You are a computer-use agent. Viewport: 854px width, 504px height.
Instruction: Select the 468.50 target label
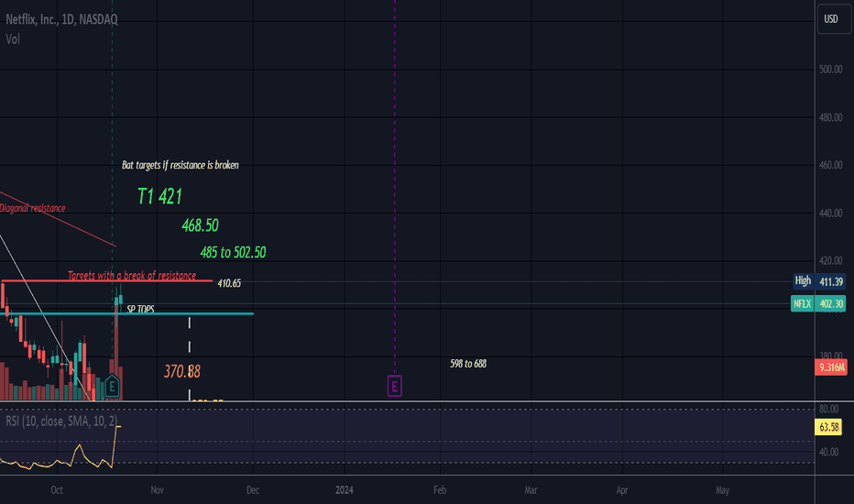201,225
